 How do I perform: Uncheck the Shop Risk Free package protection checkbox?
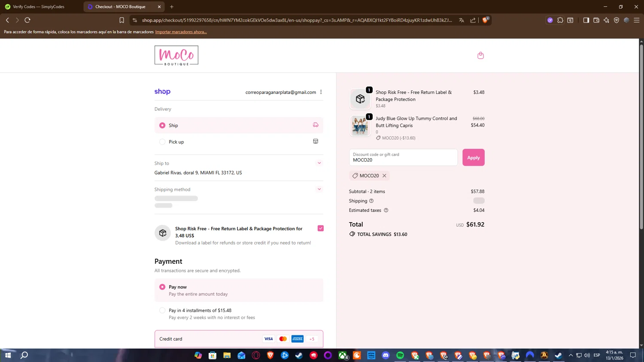321,228
